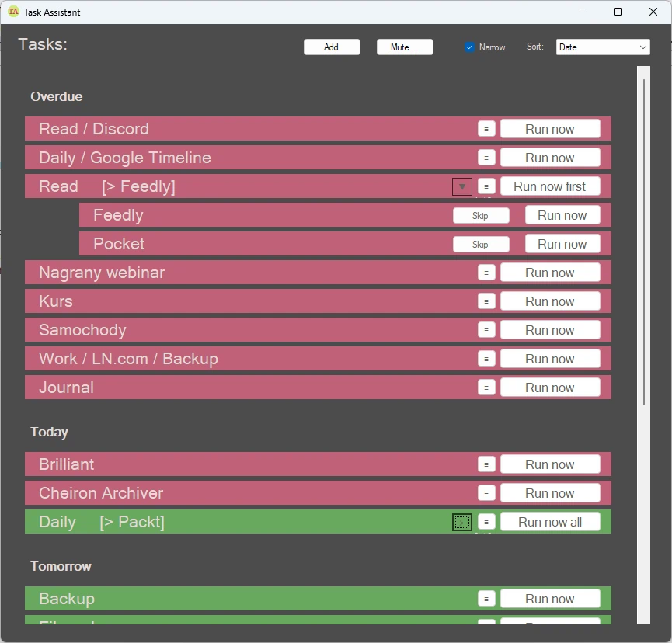This screenshot has height=643, width=672.
Task: Open the Brilliant task menu icon
Action: pos(486,464)
